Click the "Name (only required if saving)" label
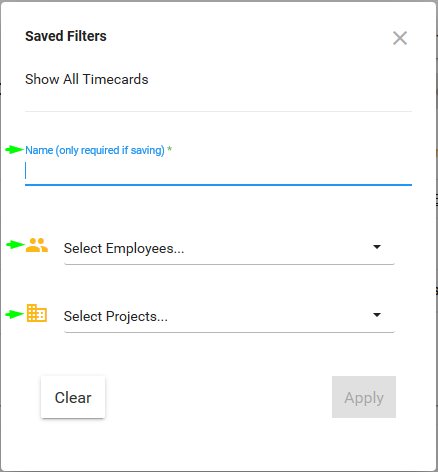Screen dimensions: 438x472 tap(95, 150)
